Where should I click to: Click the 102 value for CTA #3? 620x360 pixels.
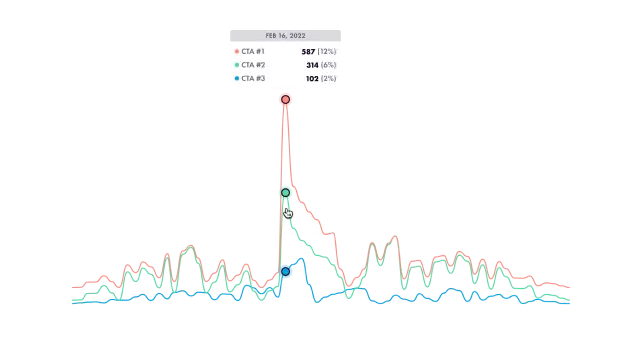(312, 78)
